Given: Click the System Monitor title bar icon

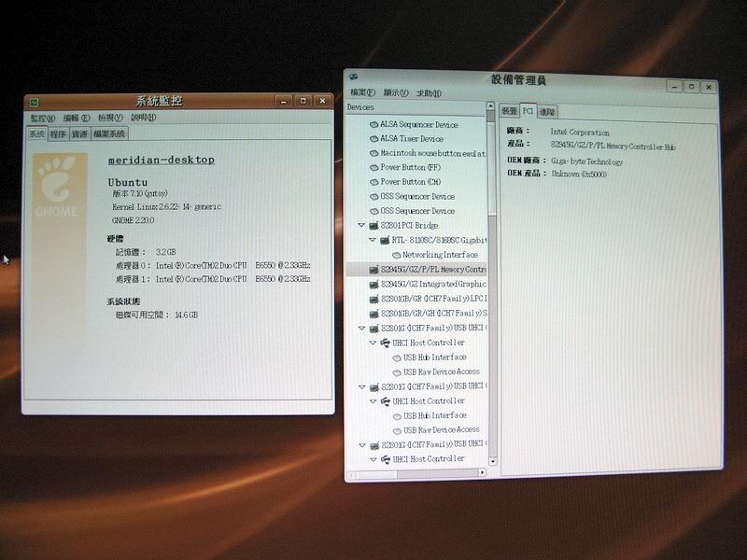Looking at the screenshot, I should tap(35, 103).
